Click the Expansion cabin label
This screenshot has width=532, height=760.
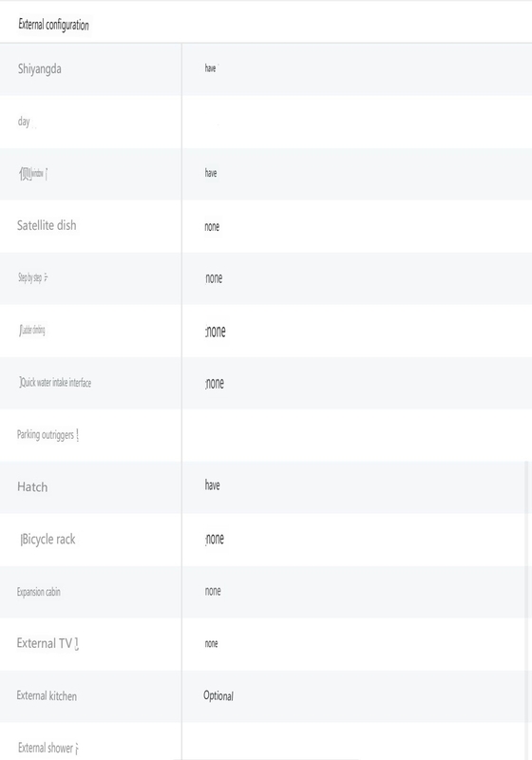[x=38, y=592]
